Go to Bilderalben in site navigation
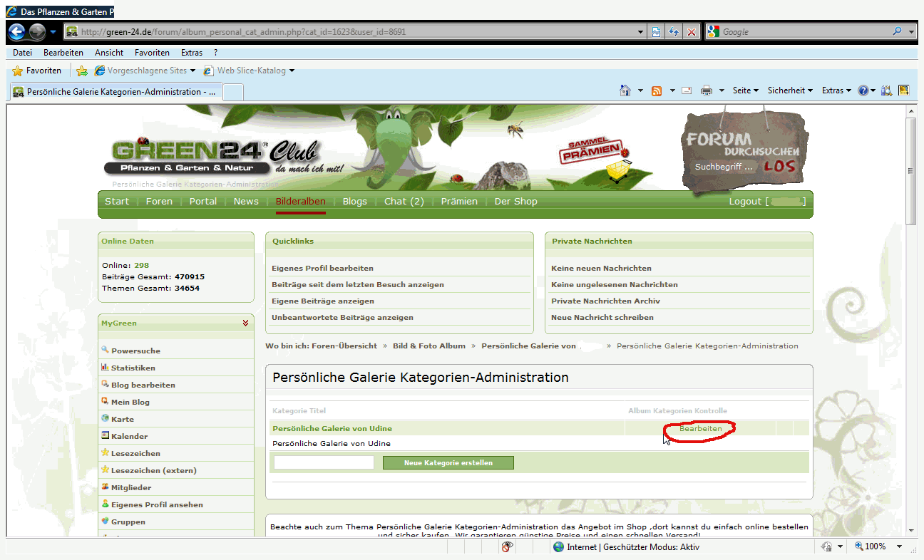The image size is (924, 560). pyautogui.click(x=300, y=202)
